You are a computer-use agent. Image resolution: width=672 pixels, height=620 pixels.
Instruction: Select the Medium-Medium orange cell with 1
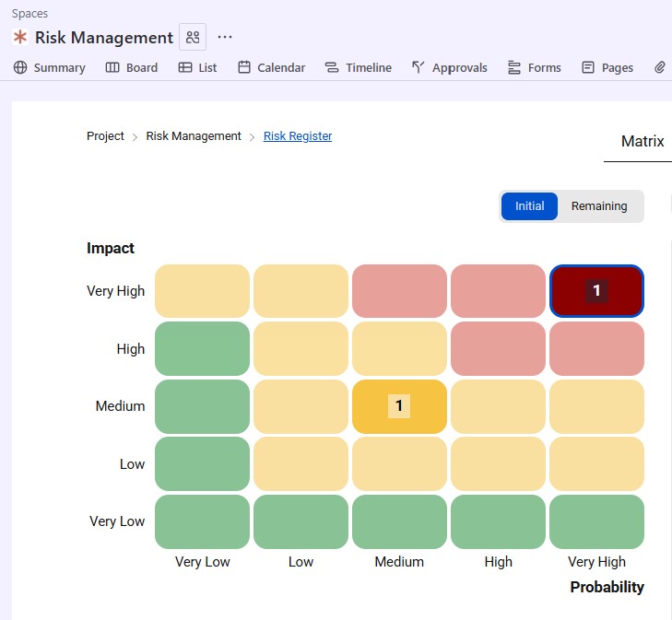pos(399,406)
